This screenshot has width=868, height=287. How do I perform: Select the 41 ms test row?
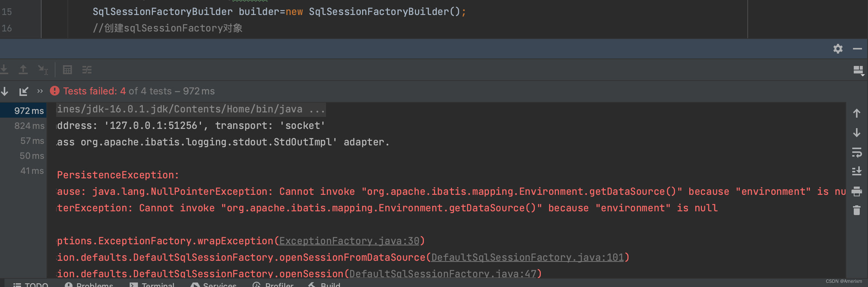[x=23, y=170]
